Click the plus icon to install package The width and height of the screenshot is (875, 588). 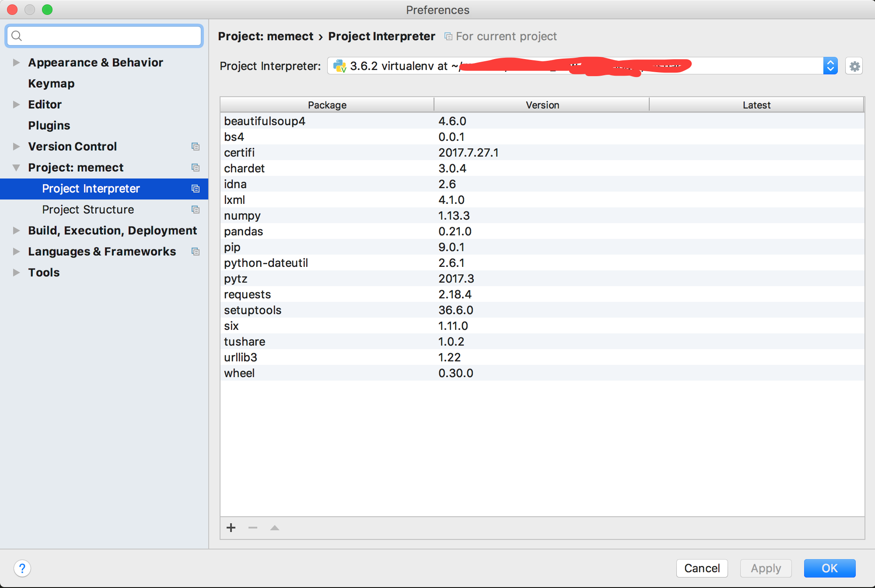231,528
